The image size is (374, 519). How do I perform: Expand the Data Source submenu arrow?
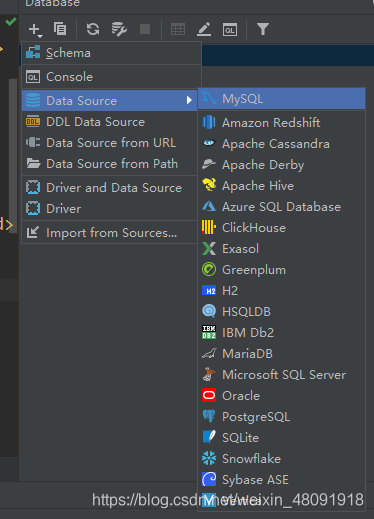tap(189, 100)
